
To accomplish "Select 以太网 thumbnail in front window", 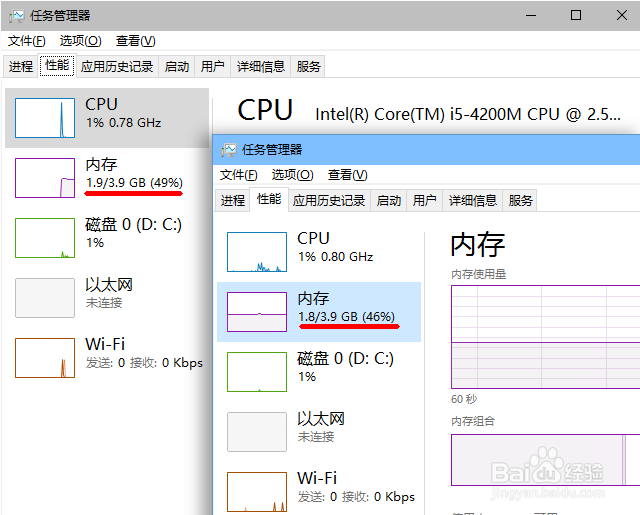I will click(x=257, y=432).
